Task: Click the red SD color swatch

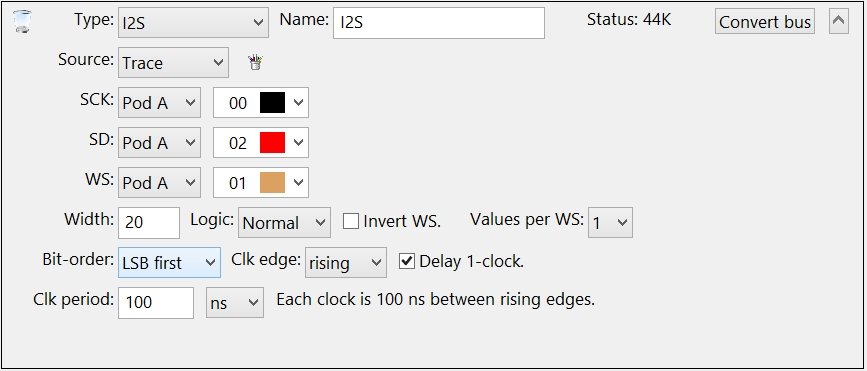Action: 273,143
